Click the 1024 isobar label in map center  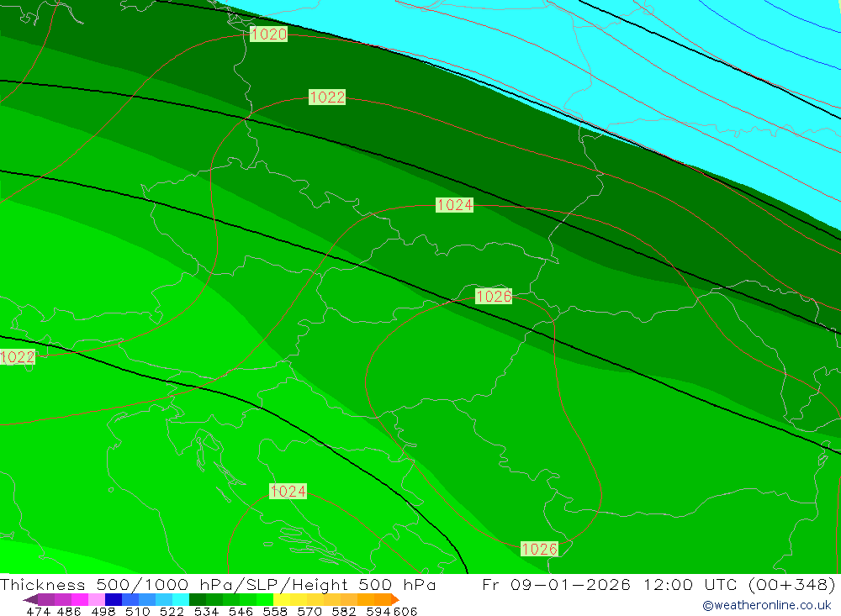click(x=454, y=205)
